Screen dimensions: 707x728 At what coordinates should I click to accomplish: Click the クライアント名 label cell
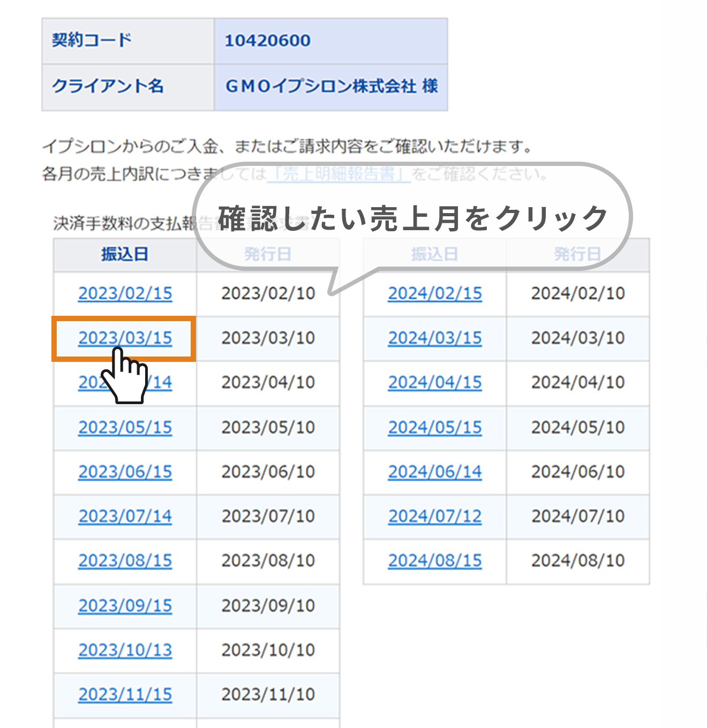128,88
